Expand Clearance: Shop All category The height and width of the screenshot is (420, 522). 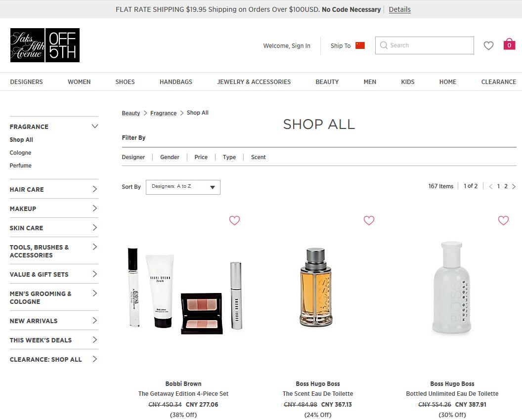(95, 359)
